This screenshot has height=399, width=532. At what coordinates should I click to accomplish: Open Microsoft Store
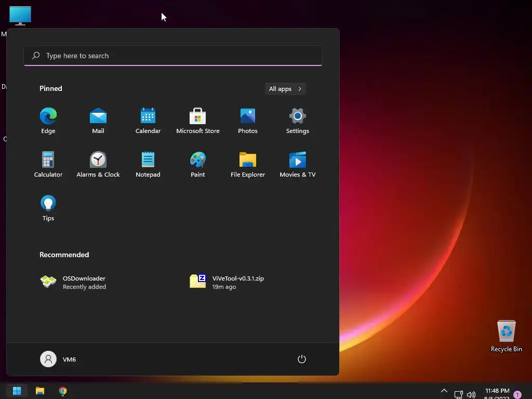tap(198, 121)
